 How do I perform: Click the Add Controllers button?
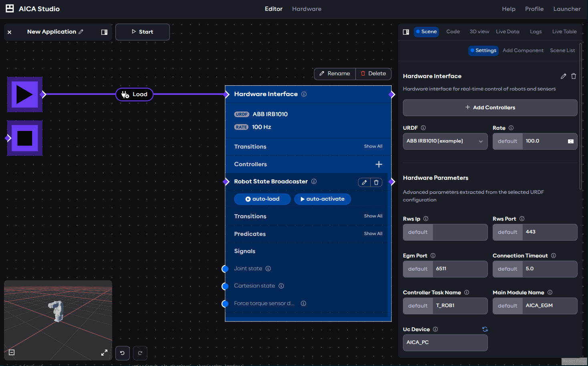pos(490,108)
